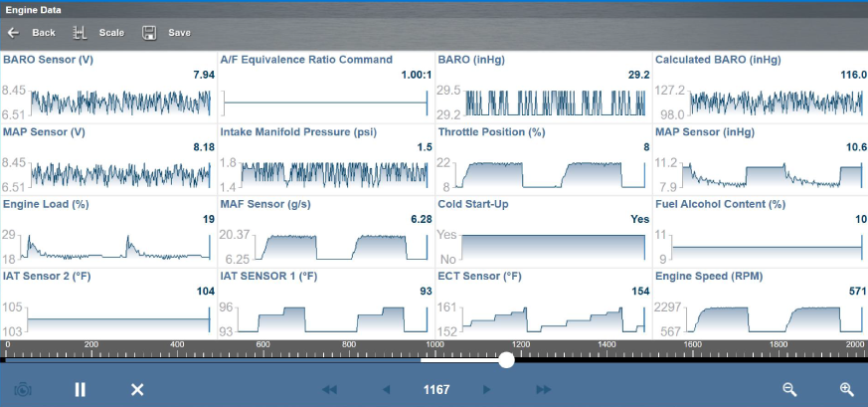Pause the data playback
The height and width of the screenshot is (407, 868).
81,390
